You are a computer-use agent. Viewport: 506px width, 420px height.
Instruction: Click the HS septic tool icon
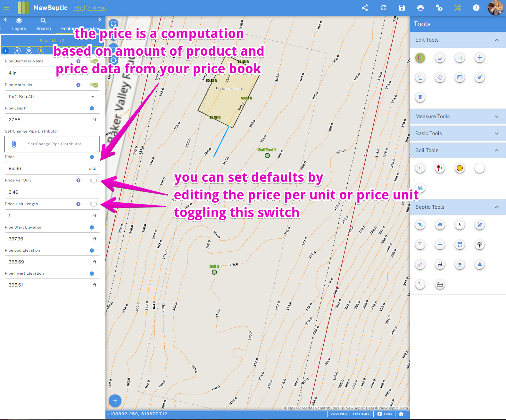point(460,225)
